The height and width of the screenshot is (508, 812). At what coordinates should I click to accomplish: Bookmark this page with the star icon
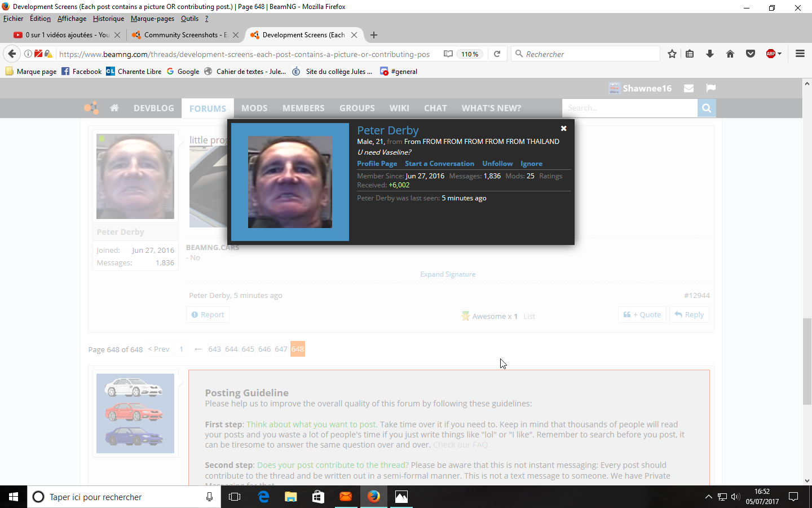[672, 54]
